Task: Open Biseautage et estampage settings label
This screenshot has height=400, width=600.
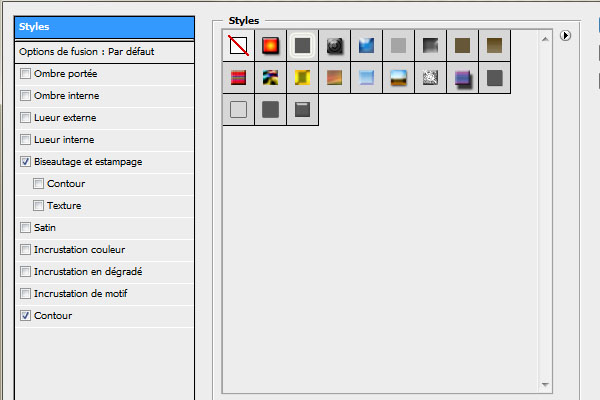Action: 88,162
